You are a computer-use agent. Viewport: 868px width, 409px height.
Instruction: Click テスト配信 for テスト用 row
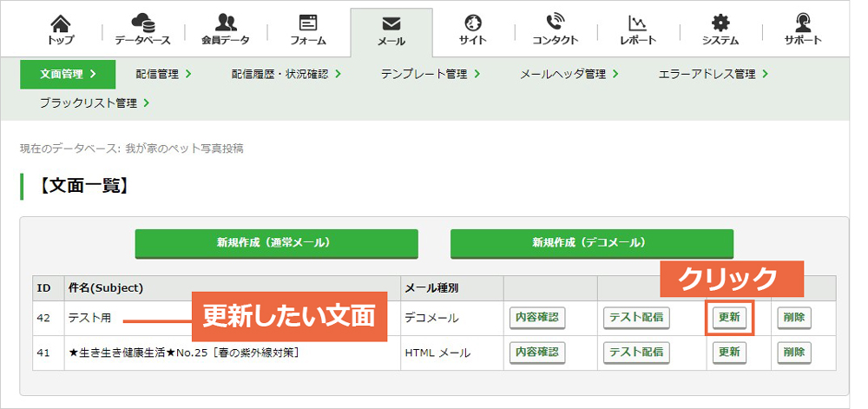coord(636,318)
